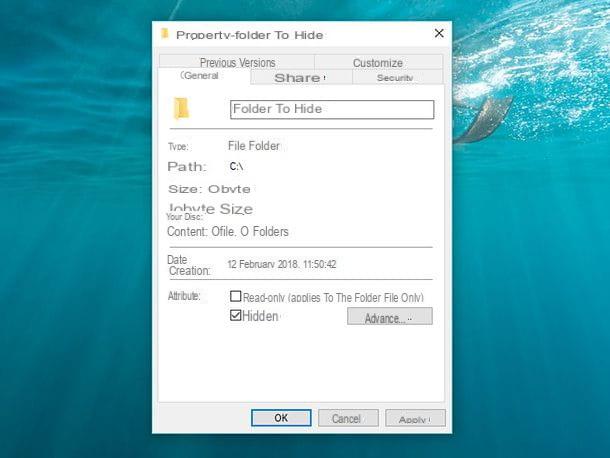Open the Advance... attributes button
Image resolution: width=610 pixels, height=458 pixels.
coord(389,316)
